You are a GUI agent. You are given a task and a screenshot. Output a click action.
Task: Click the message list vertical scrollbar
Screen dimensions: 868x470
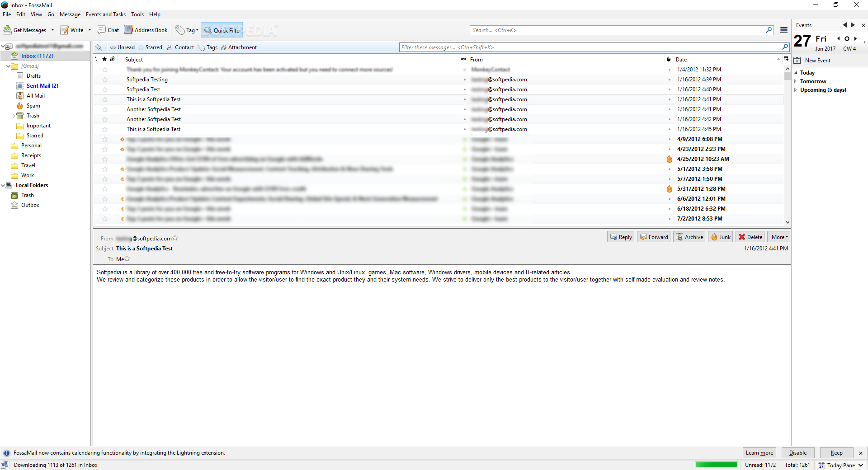[788, 145]
